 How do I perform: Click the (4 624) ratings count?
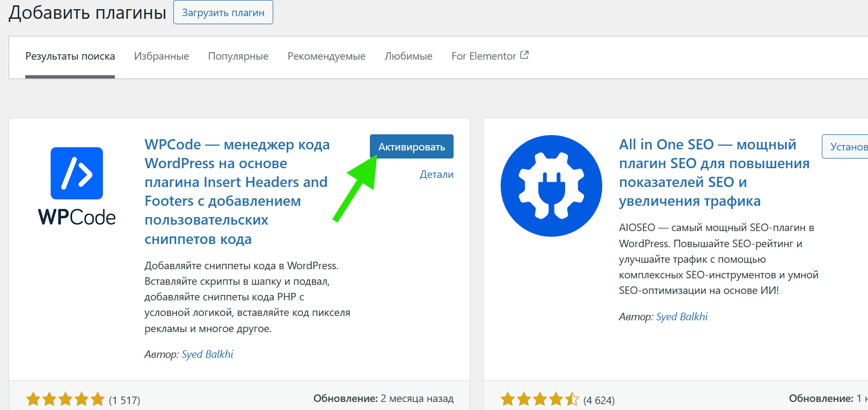pos(599,400)
